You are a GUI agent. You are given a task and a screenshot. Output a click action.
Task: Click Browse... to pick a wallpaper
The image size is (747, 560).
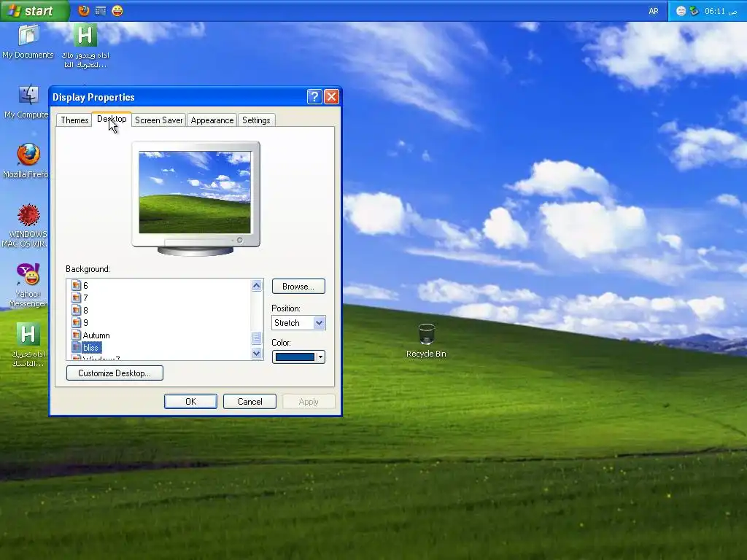click(x=298, y=286)
